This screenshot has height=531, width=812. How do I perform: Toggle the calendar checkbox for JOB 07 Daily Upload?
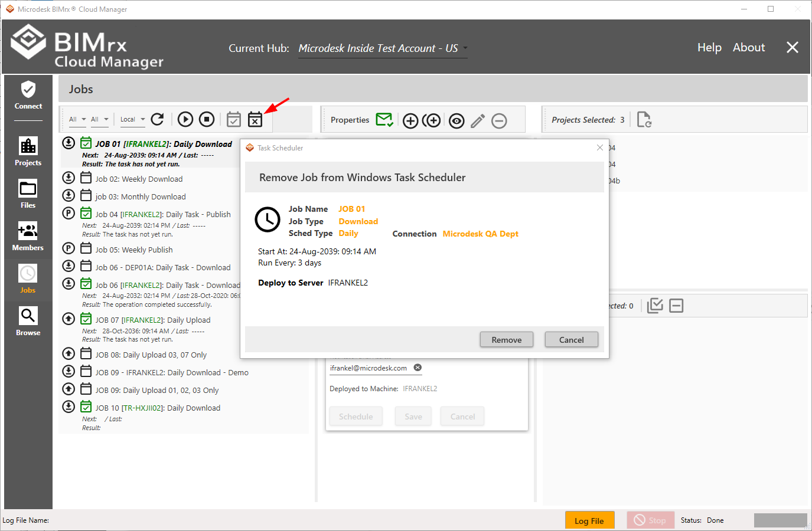(x=86, y=319)
